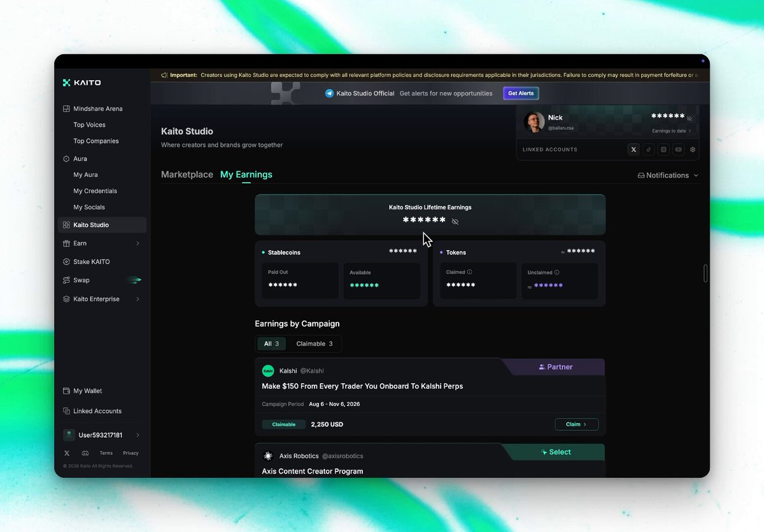Click the Telegram icon next to Kaito Studio Official

click(x=329, y=93)
